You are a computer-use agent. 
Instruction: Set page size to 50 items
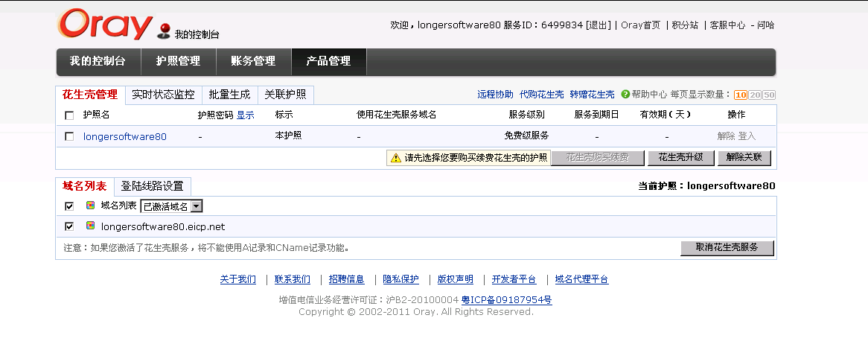point(769,95)
